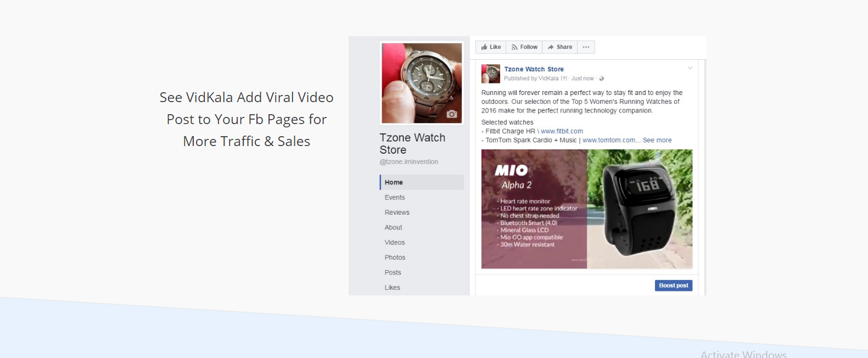
Task: Follow the Tzone Watch Store page
Action: 524,47
